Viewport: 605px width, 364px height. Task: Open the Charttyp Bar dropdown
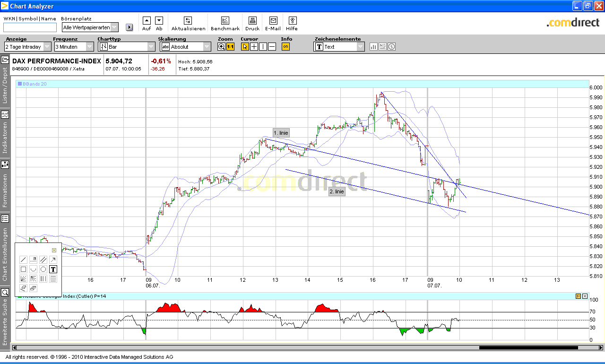tap(126, 46)
